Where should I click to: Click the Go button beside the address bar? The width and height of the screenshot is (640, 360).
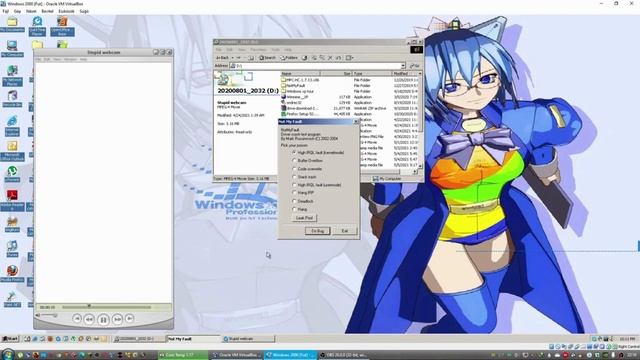click(x=414, y=66)
